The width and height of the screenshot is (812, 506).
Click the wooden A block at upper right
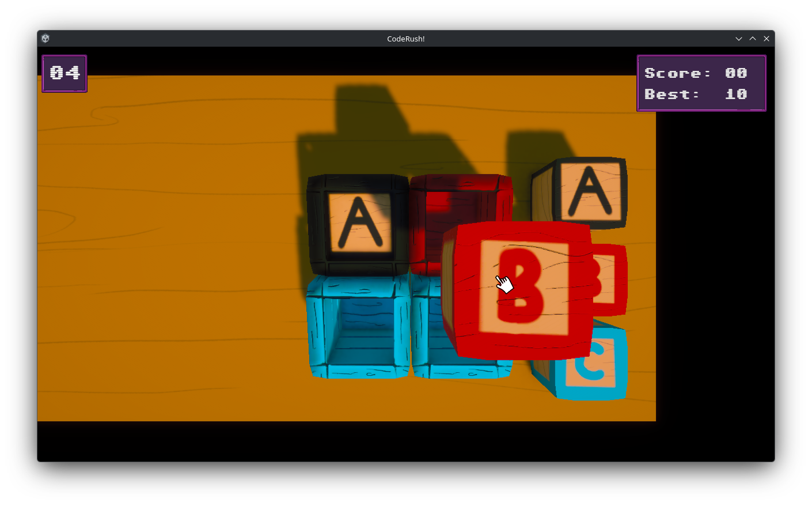pos(579,192)
